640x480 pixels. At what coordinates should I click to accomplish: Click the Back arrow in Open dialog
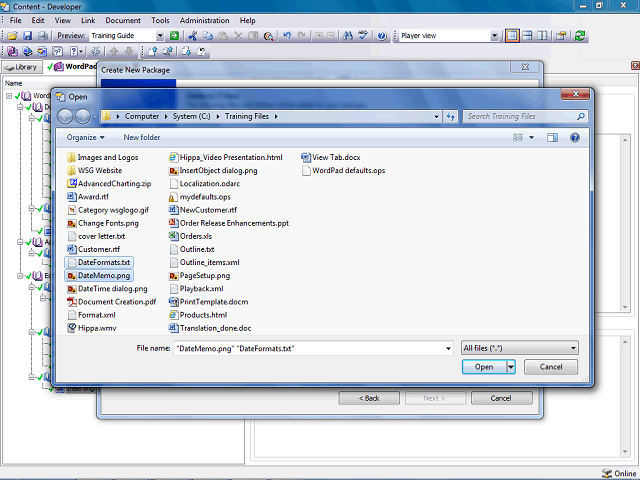tap(65, 116)
